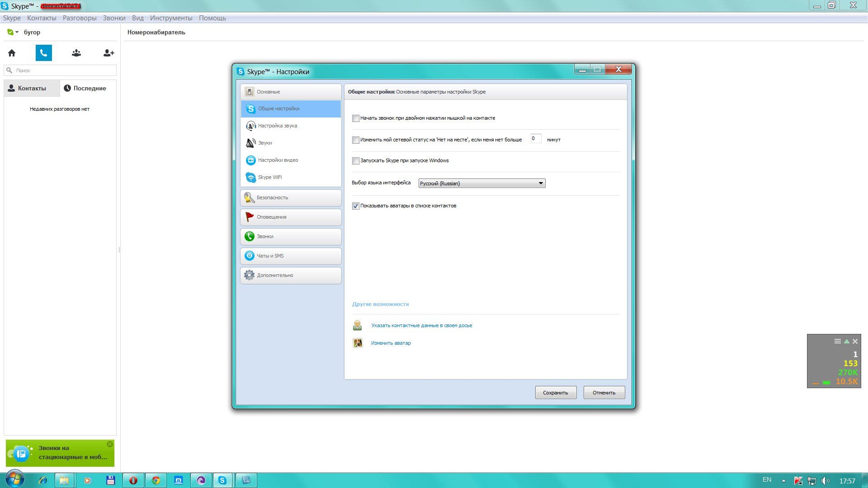Viewport: 868px width, 488px height.
Task: Open Настройка звука in settings sidebar
Action: click(291, 126)
